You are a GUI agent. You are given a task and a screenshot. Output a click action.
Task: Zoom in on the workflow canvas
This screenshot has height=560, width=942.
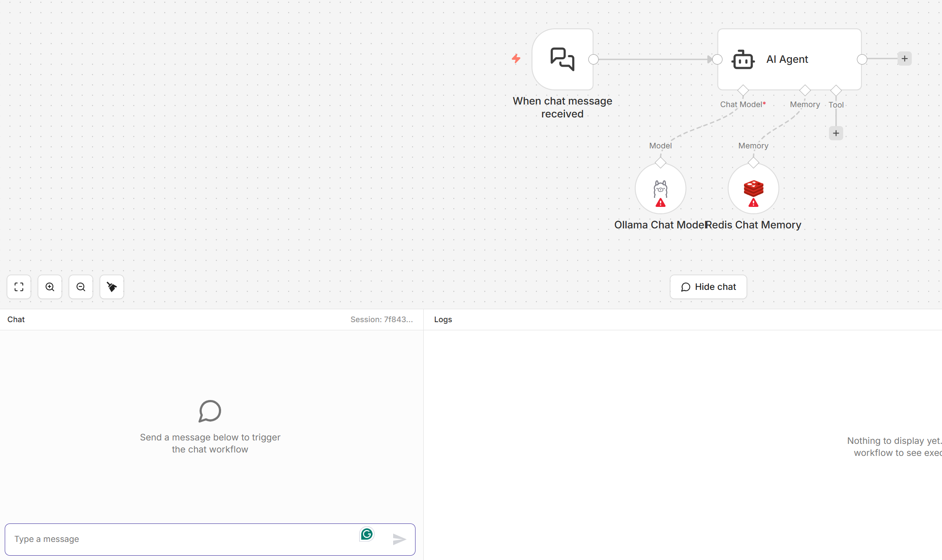coord(50,287)
